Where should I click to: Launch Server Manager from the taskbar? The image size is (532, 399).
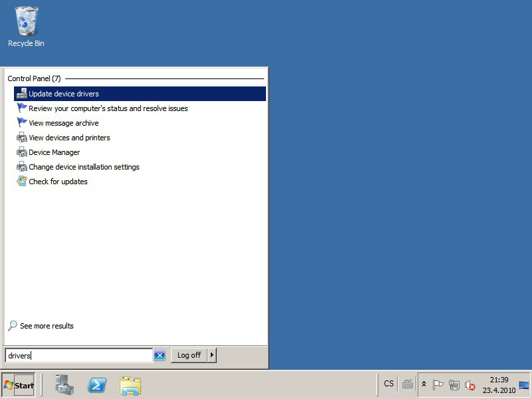pyautogui.click(x=65, y=385)
